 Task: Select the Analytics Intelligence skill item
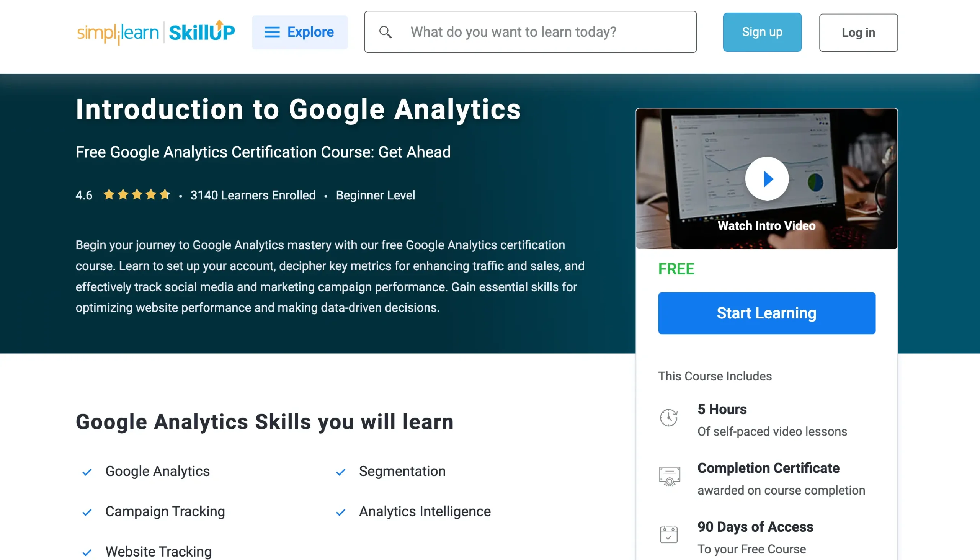point(425,512)
